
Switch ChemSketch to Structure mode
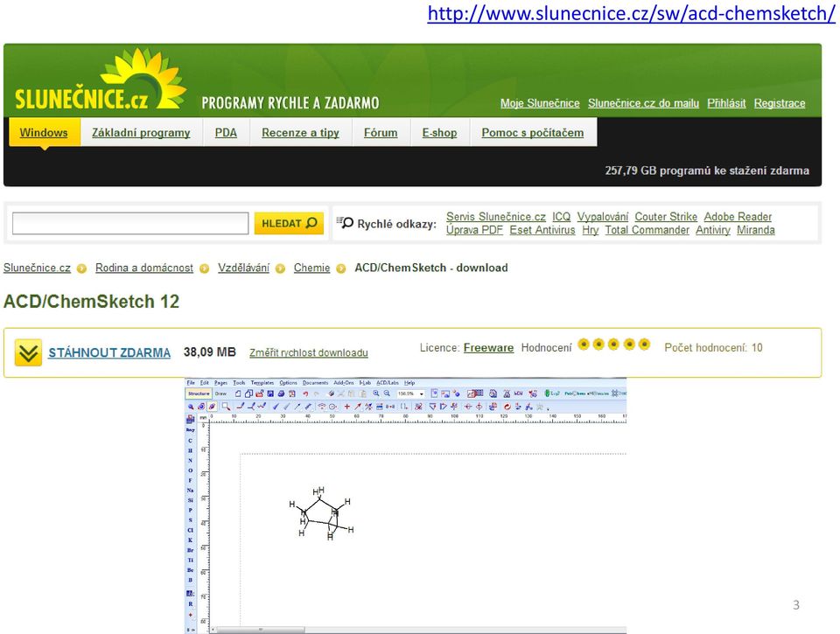(199, 394)
